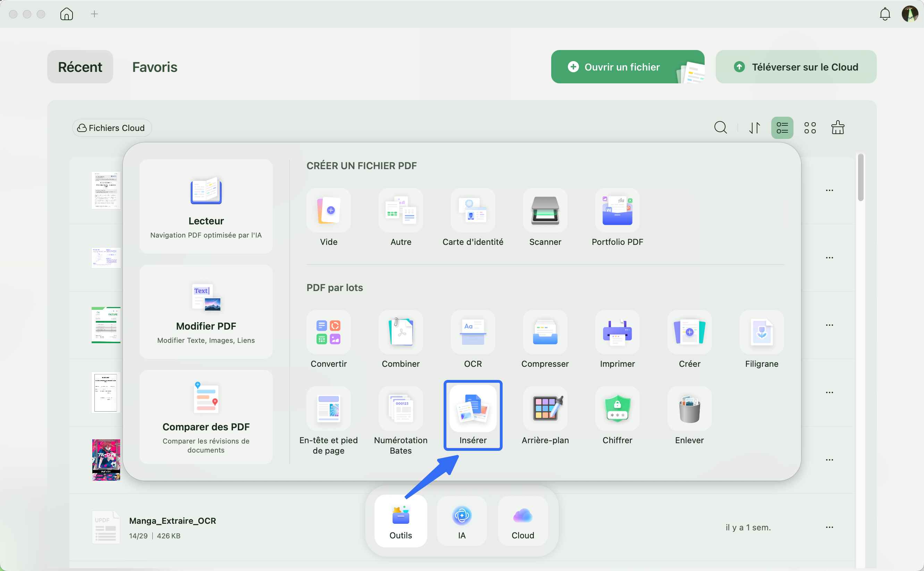Select the Cloud bottom tab
924x571 pixels.
coord(523,521)
